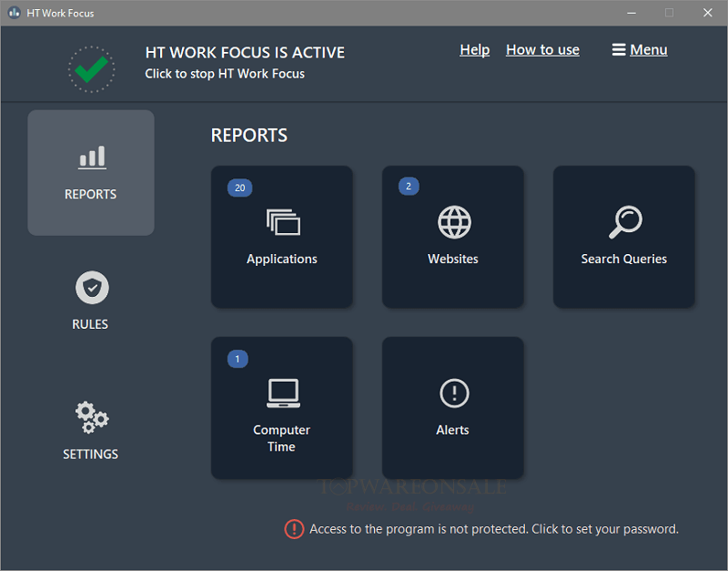The height and width of the screenshot is (571, 728).
Task: Open the Rules shield icon
Action: [x=92, y=288]
